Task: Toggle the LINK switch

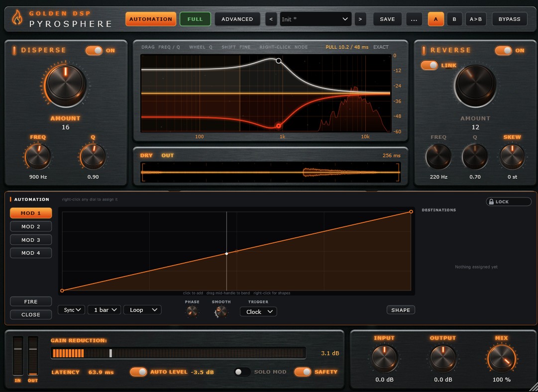Action: click(x=430, y=65)
